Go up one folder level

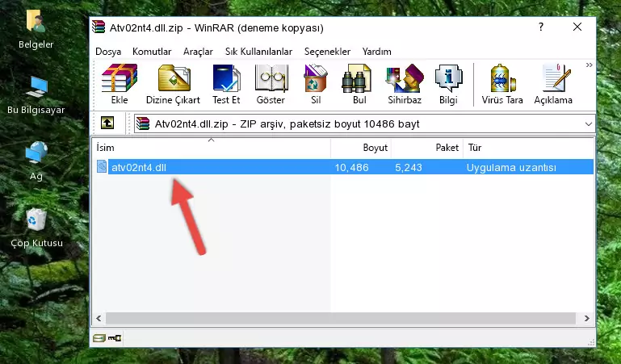[107, 123]
